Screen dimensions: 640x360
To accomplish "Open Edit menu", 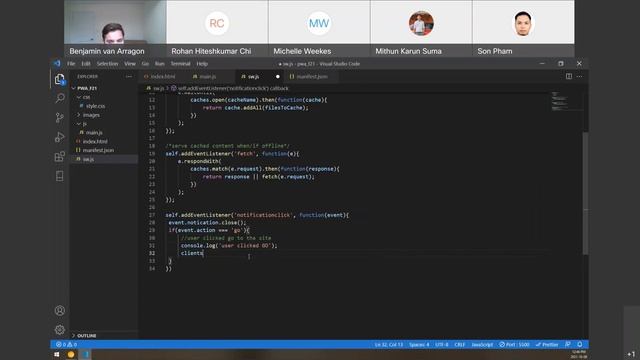I will (x=86, y=64).
